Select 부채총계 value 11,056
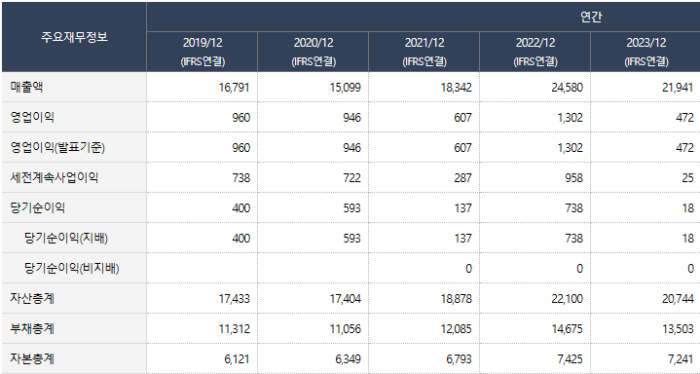Image resolution: width=700 pixels, height=374 pixels. [x=345, y=329]
